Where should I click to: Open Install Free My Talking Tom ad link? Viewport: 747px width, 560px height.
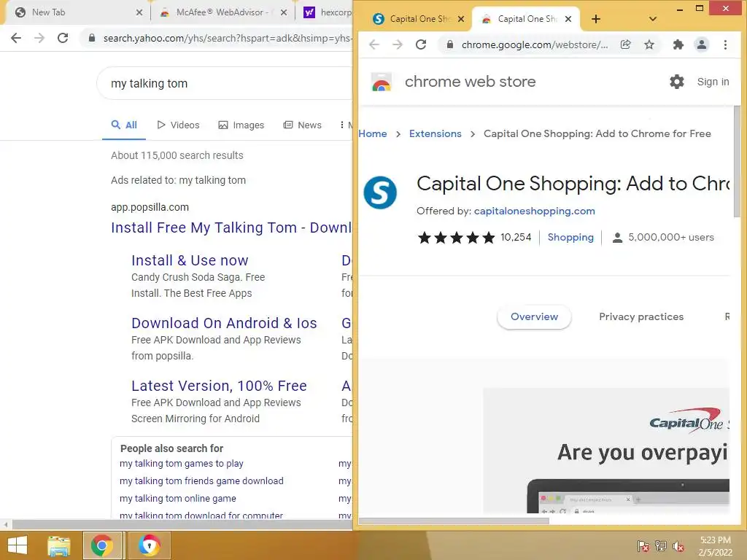[x=231, y=227]
